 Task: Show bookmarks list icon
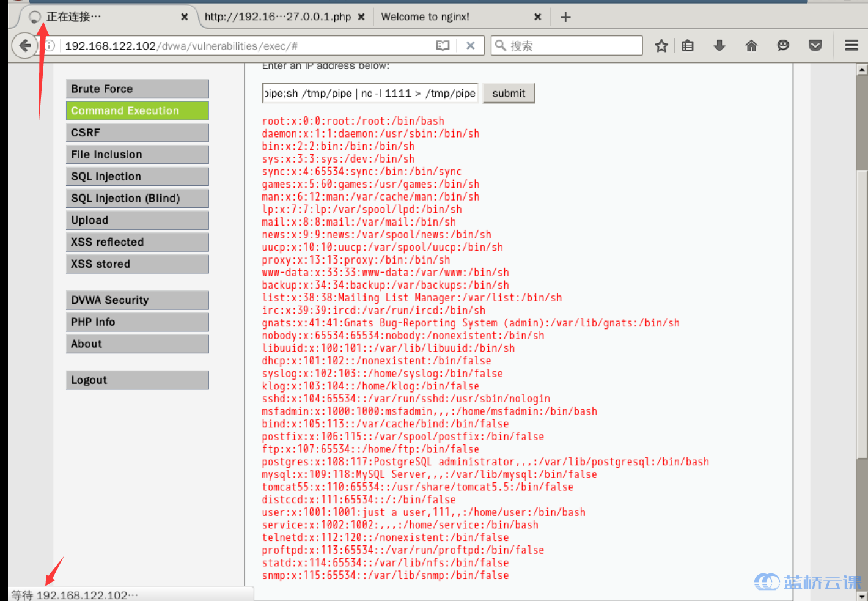pos(688,46)
